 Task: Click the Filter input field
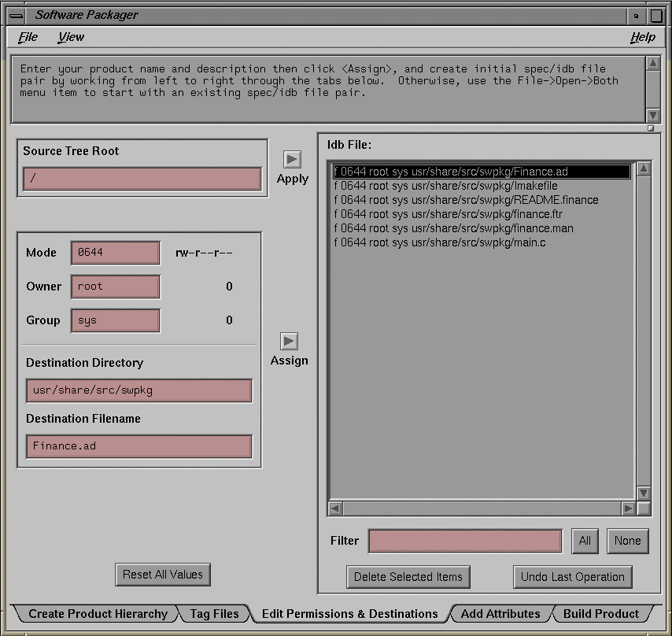click(x=465, y=541)
